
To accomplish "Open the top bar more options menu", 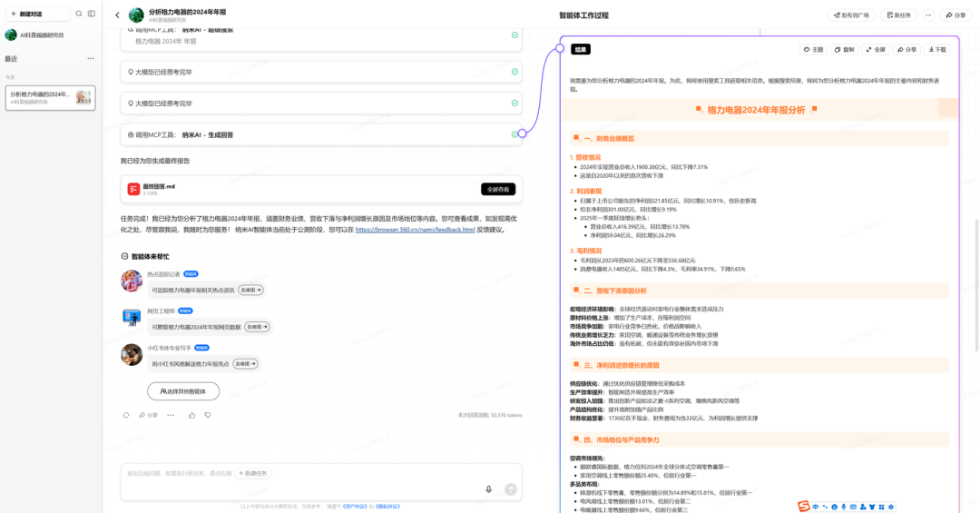I will 929,15.
